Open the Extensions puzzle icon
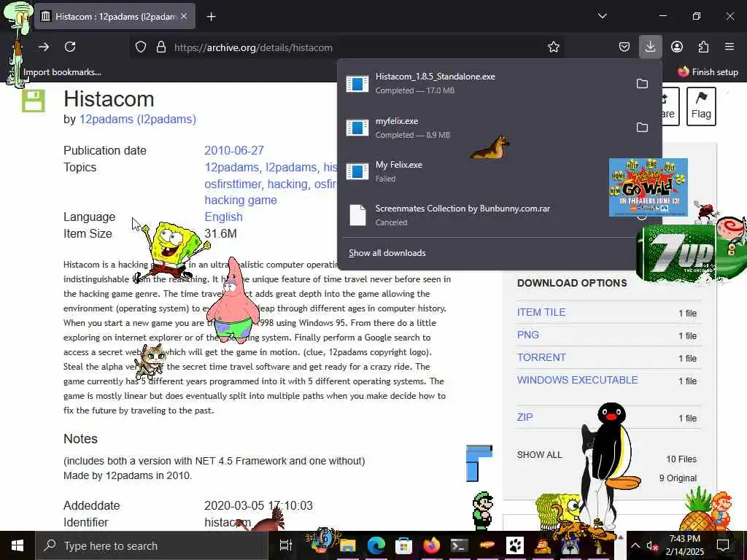 tap(703, 47)
